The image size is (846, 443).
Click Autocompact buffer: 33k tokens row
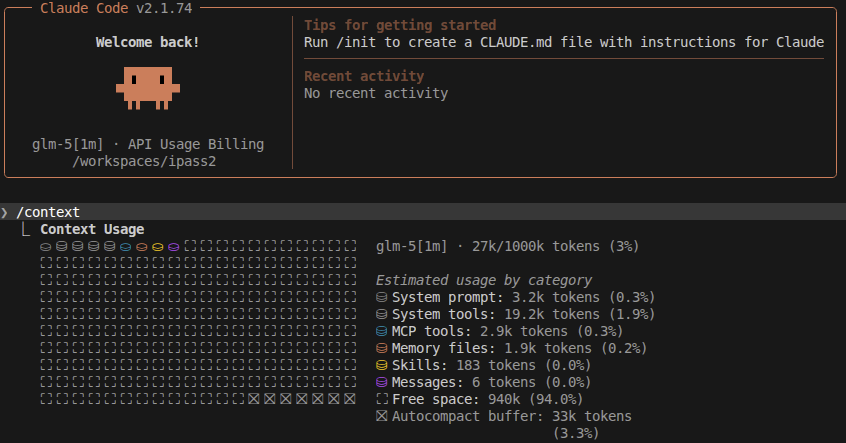point(504,416)
